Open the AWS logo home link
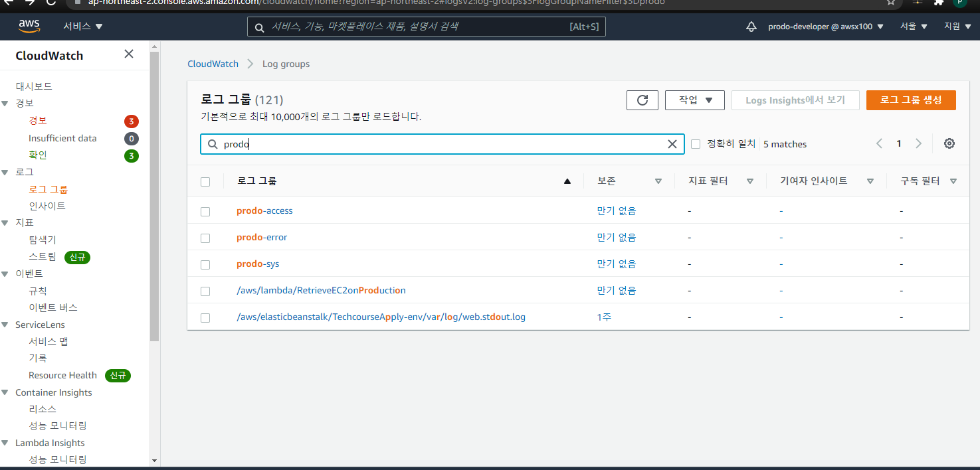This screenshot has width=980, height=470. pyautogui.click(x=29, y=26)
